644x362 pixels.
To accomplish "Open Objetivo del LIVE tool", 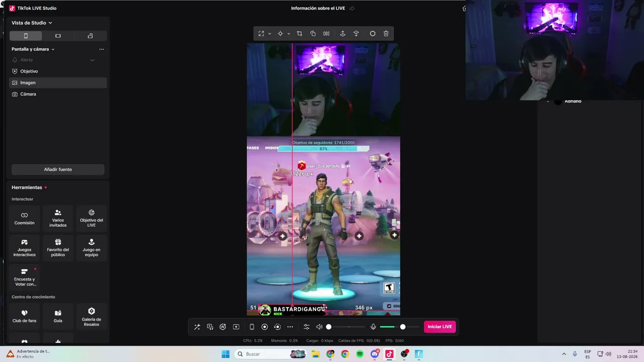I will [92, 218].
